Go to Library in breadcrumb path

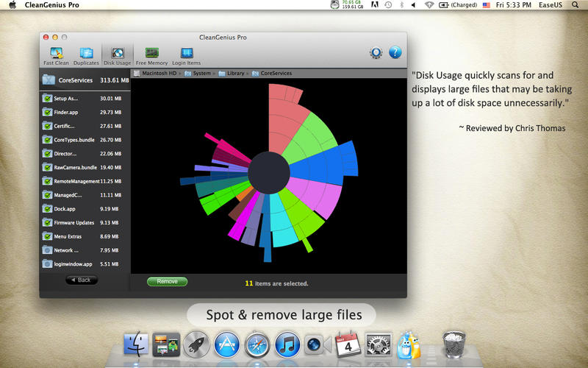pyautogui.click(x=232, y=73)
